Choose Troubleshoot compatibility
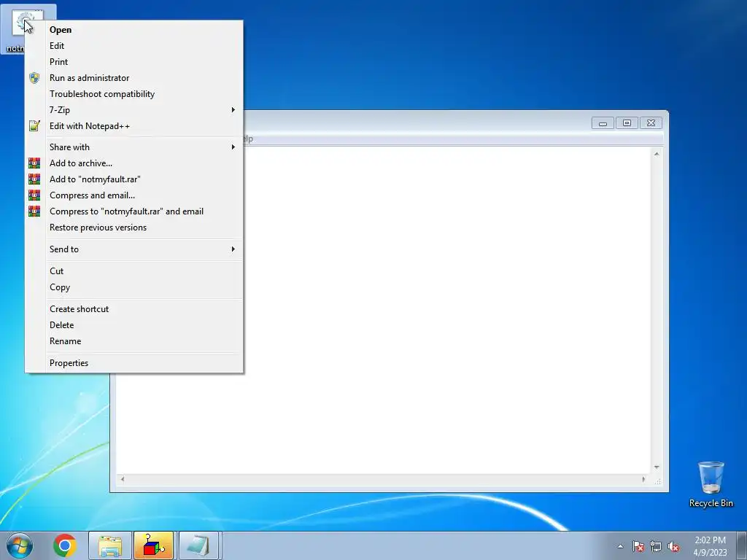The height and width of the screenshot is (560, 747). (x=134, y=94)
